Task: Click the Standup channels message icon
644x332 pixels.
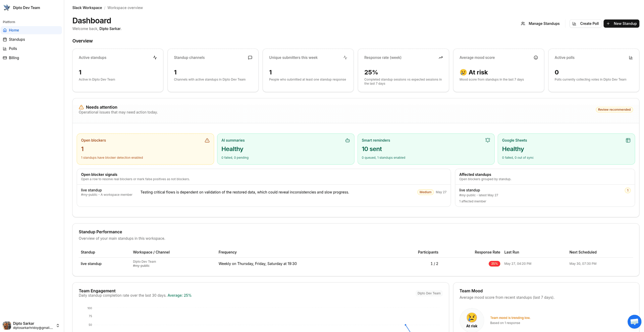Action: click(x=250, y=58)
